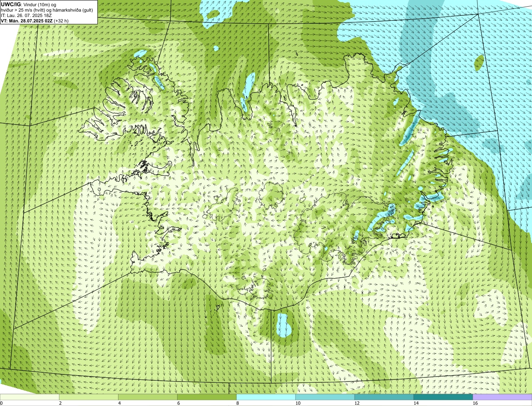This screenshot has width=532, height=406.
Task: Click the scale tick label "10"
Action: point(298,403)
